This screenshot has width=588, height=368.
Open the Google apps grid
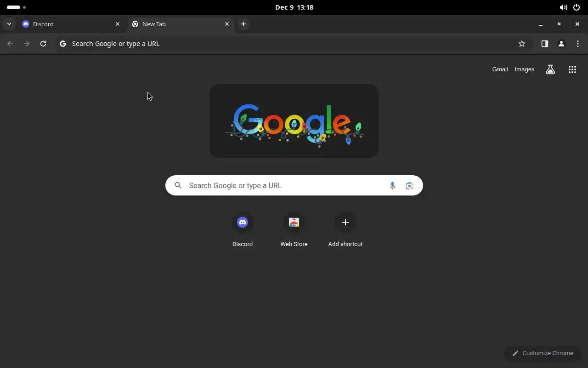point(572,69)
